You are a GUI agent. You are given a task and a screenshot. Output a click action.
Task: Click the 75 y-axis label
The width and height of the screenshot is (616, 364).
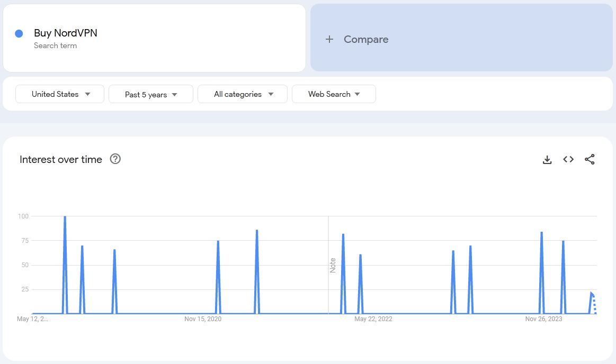[x=25, y=240]
